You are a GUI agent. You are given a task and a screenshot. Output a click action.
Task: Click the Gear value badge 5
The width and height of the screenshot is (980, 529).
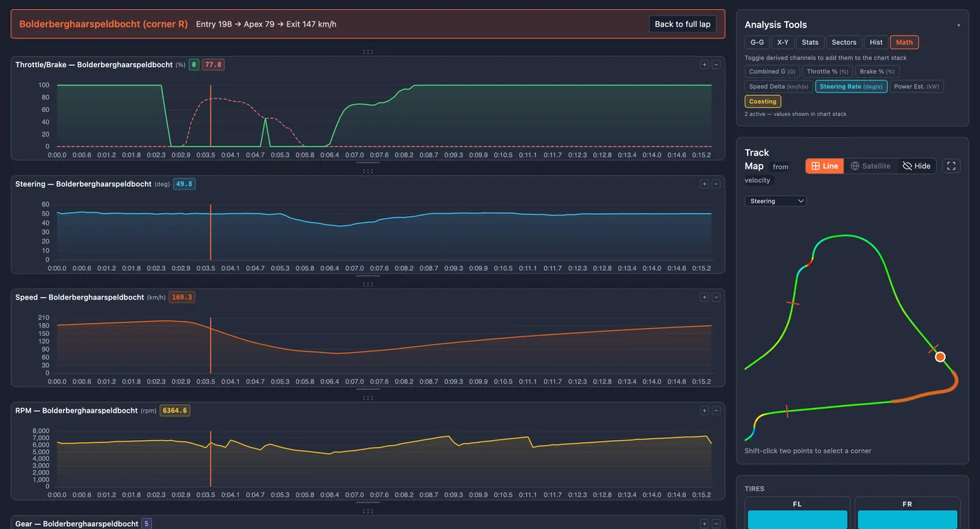pyautogui.click(x=146, y=523)
